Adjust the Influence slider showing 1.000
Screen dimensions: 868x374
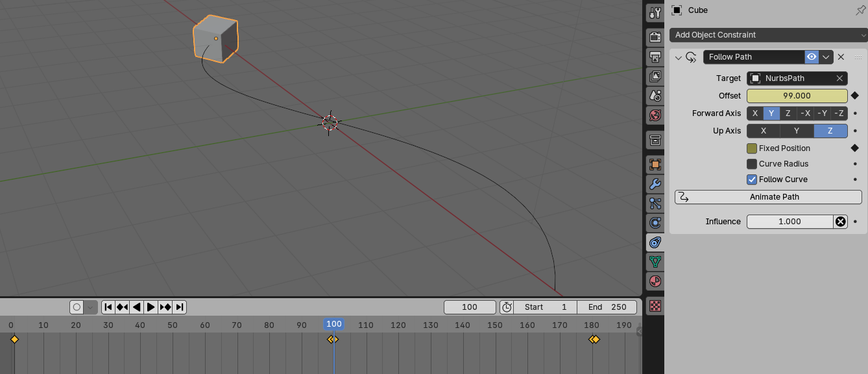pos(790,222)
